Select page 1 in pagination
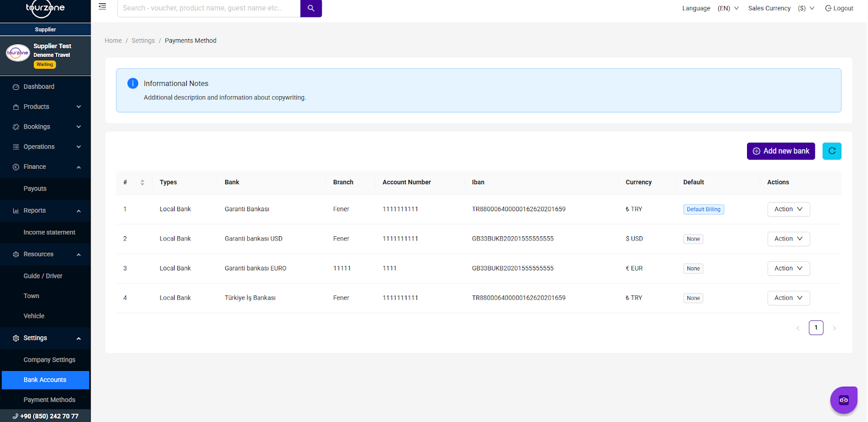The height and width of the screenshot is (422, 868). [816, 328]
